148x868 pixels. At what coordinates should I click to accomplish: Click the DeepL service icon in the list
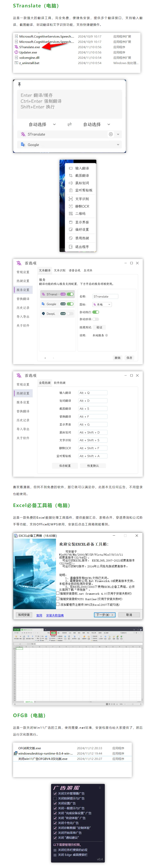point(43,313)
